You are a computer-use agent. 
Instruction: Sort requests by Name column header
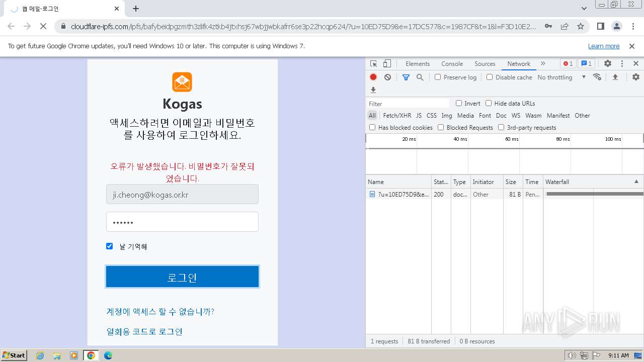tap(398, 182)
